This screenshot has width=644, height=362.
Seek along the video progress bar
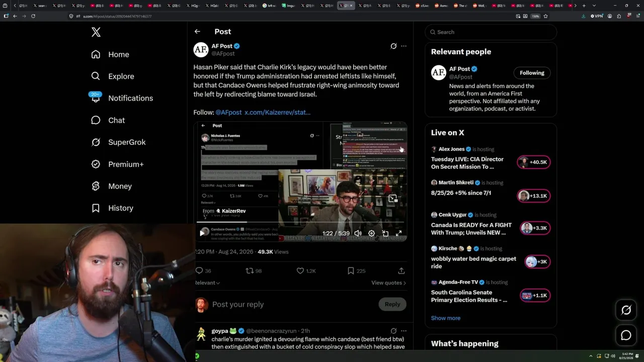tap(301, 222)
